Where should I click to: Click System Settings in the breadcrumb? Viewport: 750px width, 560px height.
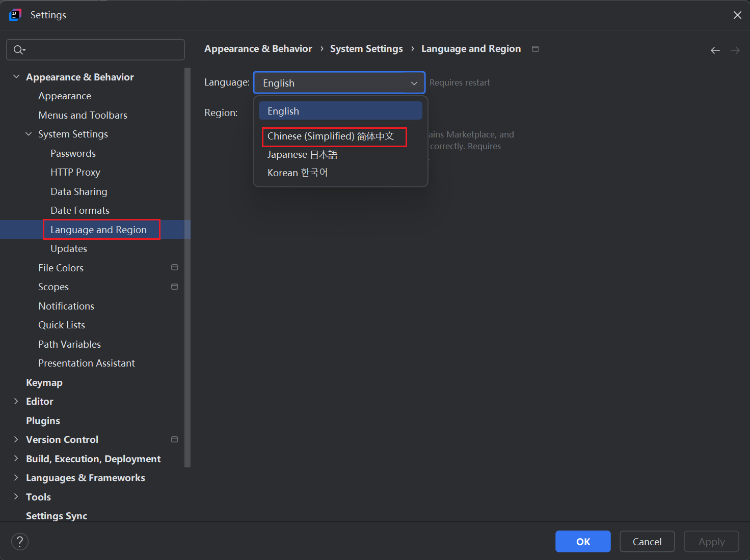tap(366, 49)
